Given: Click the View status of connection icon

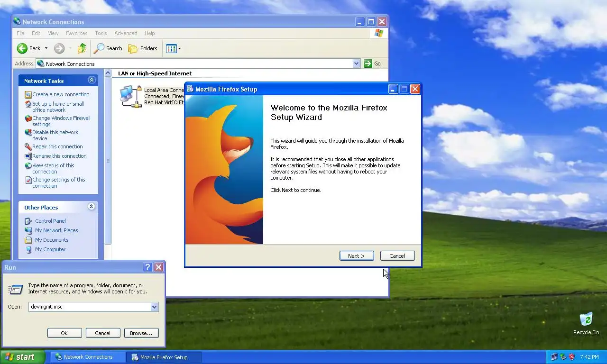Looking at the screenshot, I should [x=28, y=165].
